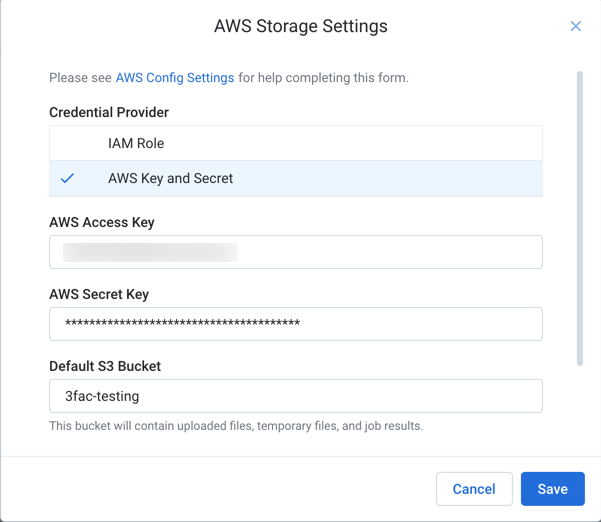
Task: Focus the AWS Access Key input field
Action: pyautogui.click(x=296, y=252)
